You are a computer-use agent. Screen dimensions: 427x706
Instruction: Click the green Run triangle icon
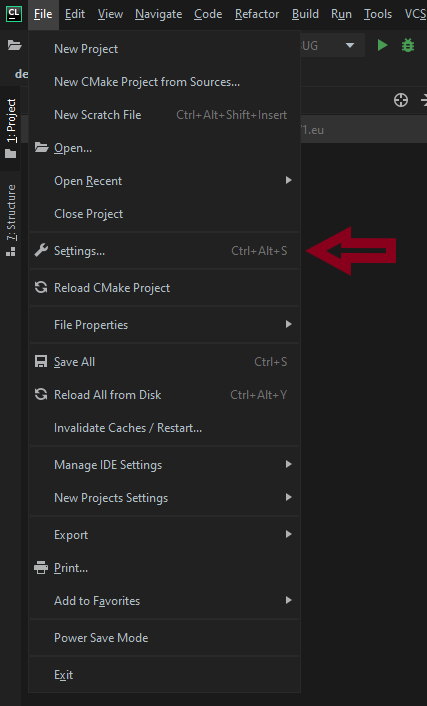coord(382,45)
